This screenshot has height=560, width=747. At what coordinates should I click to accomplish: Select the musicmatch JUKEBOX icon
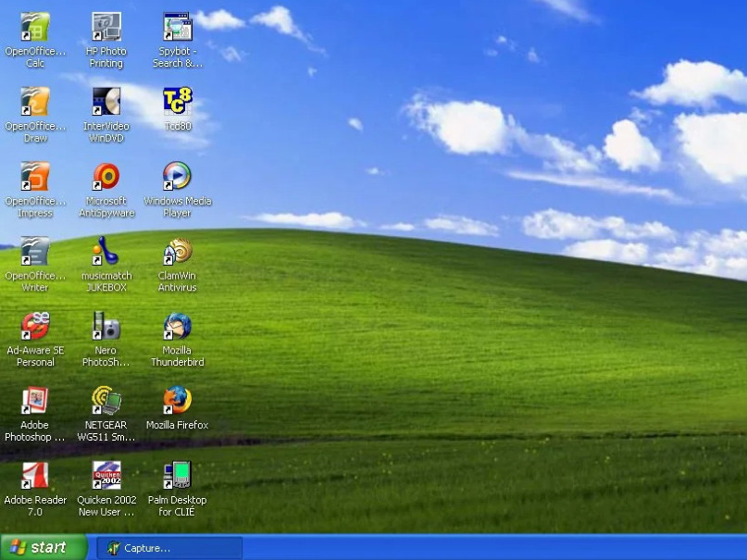click(106, 252)
